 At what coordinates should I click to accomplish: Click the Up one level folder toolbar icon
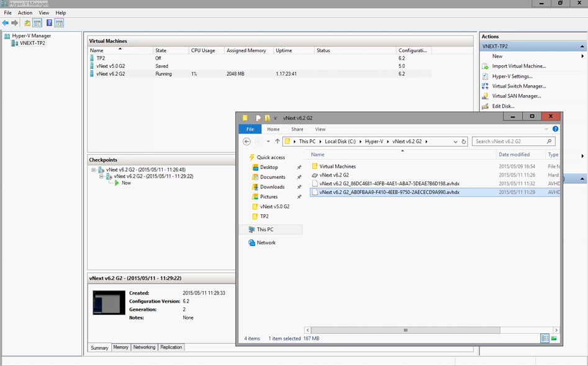click(27, 23)
